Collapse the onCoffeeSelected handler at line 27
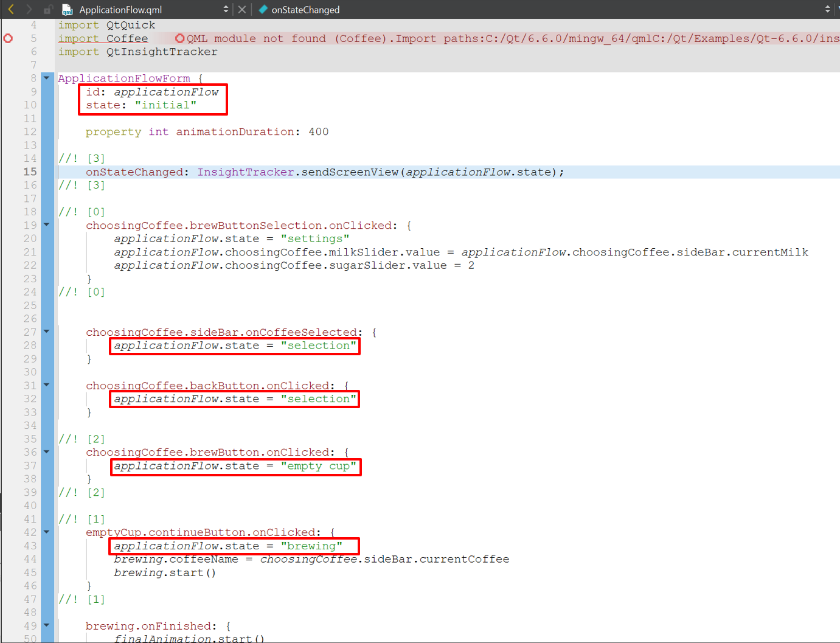 (46, 332)
